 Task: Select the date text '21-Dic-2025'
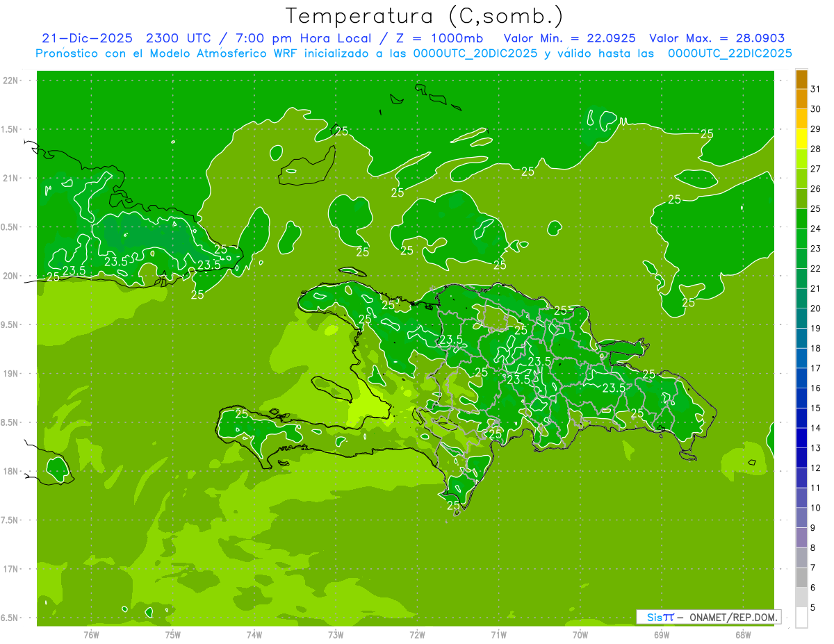tap(87, 38)
